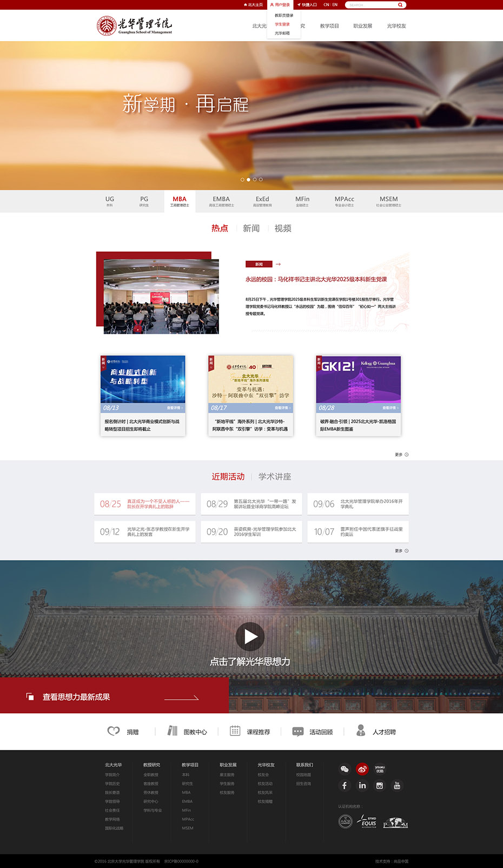Click the Facebook icon in footer
503x868 pixels.
click(x=345, y=786)
